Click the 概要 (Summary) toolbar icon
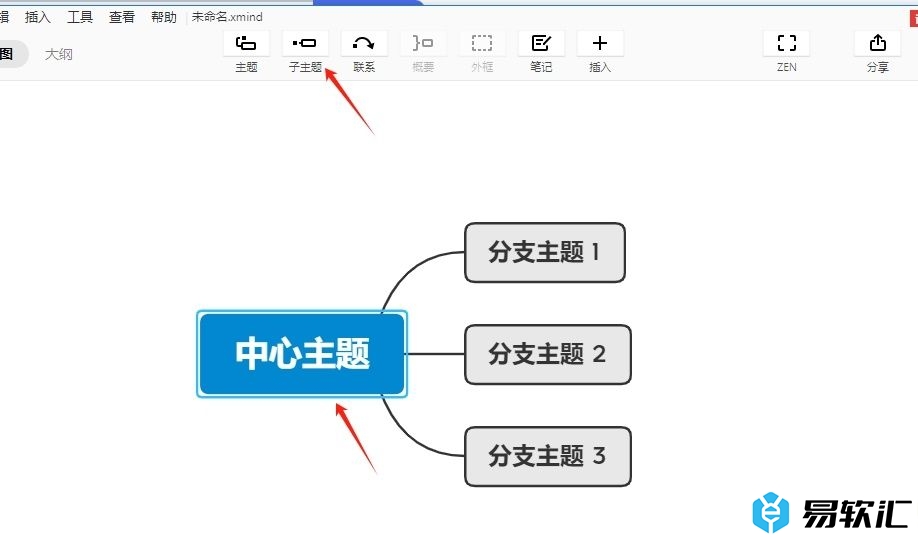 click(423, 43)
